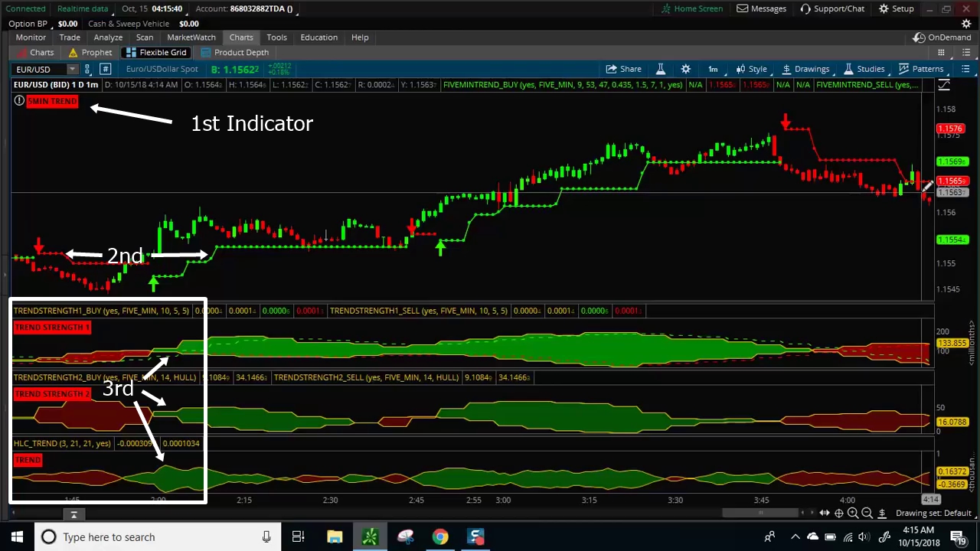Viewport: 980px width, 551px height.
Task: Click the crosshair target icon
Action: tap(839, 514)
